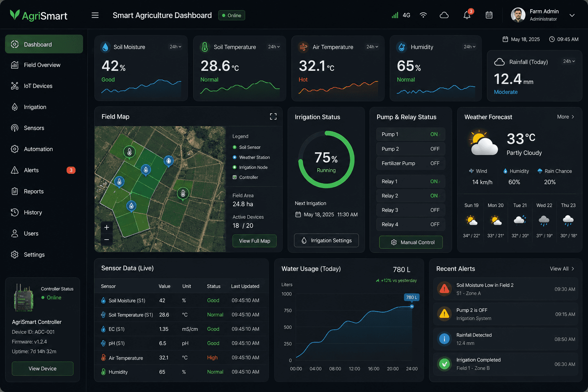
Task: Go to Field Overview in sidebar
Action: 44,65
